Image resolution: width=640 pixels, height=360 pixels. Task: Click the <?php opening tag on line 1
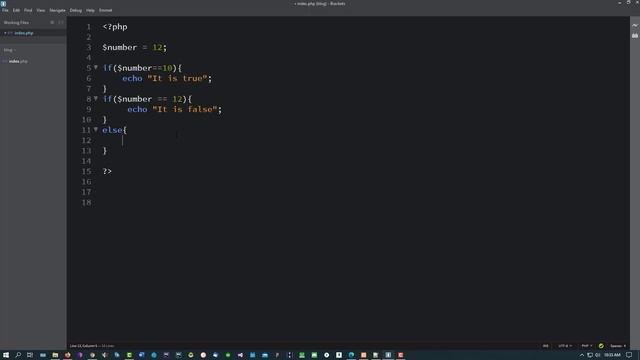115,27
